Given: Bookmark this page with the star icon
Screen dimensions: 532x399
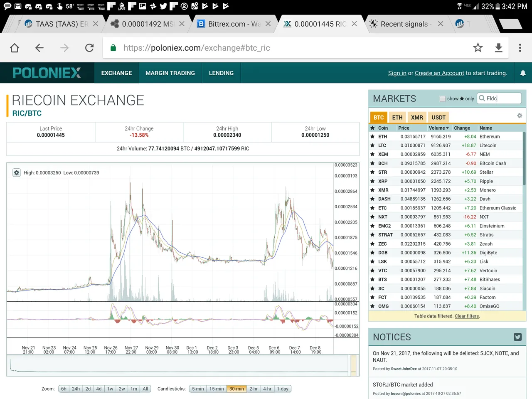Looking at the screenshot, I should [478, 48].
